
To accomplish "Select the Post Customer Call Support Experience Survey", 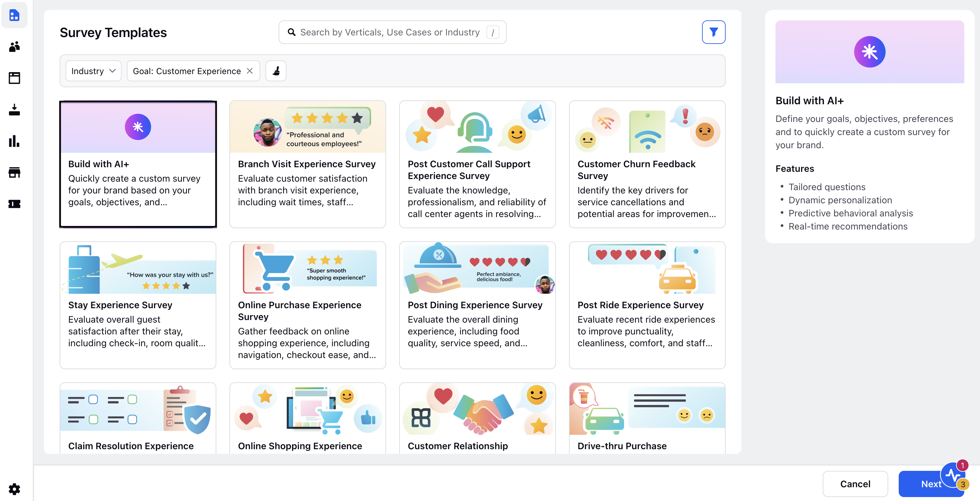I will pos(477,164).
